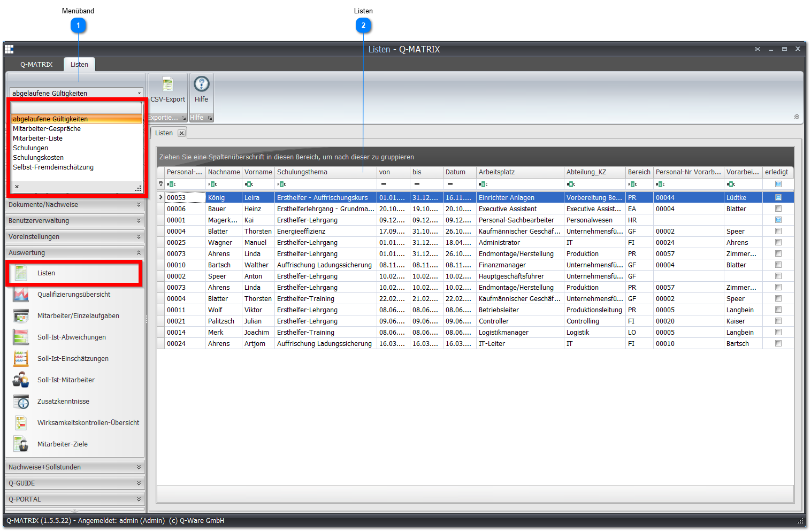This screenshot has height=532, width=811.
Task: Click the filter funnel icon in filter row
Action: [x=160, y=184]
